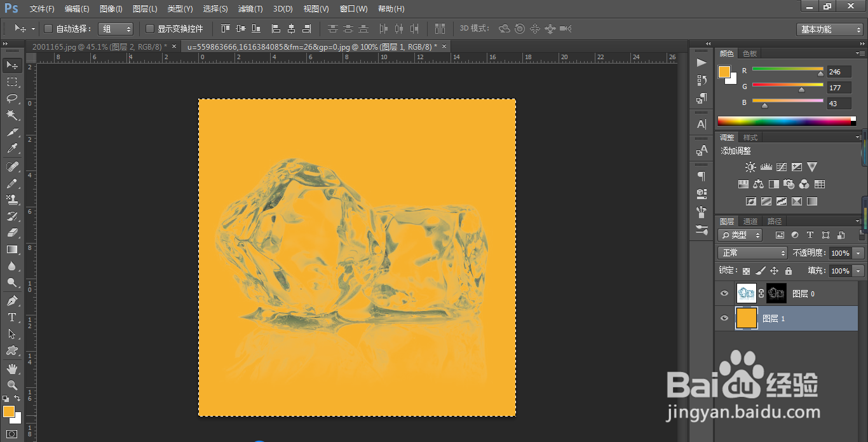Select the Pen tool
The width and height of the screenshot is (868, 442).
click(x=12, y=301)
